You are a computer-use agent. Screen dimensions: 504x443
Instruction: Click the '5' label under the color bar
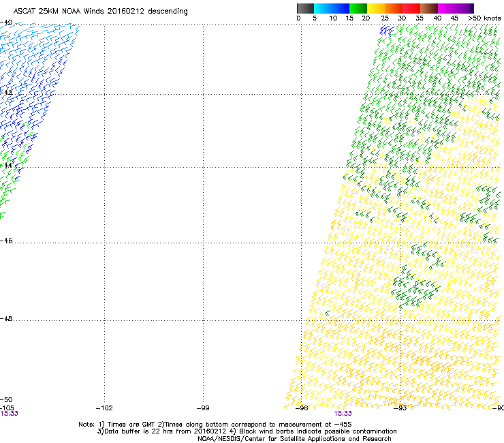click(x=315, y=18)
